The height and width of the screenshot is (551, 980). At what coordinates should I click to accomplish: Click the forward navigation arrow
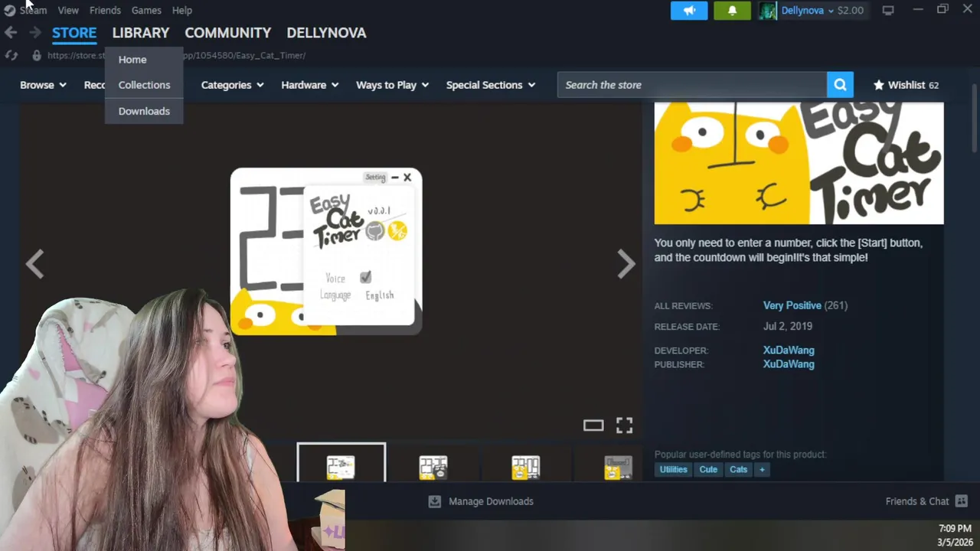[x=34, y=32]
